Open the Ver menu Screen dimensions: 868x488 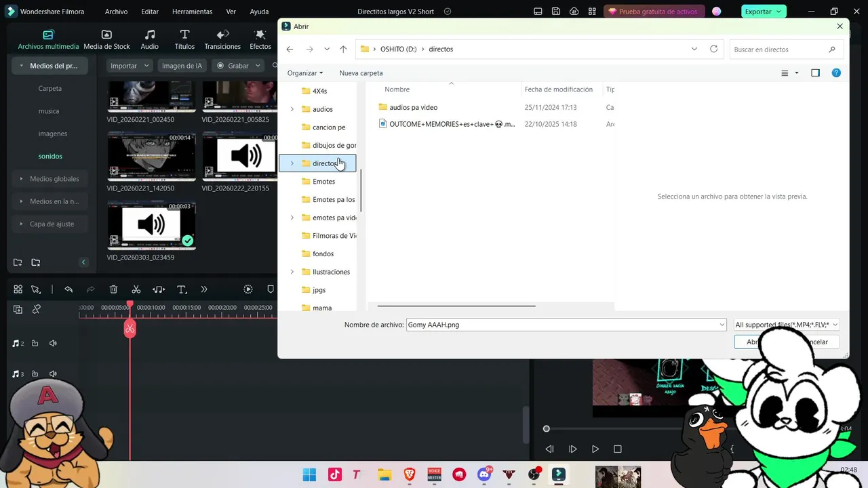(231, 12)
